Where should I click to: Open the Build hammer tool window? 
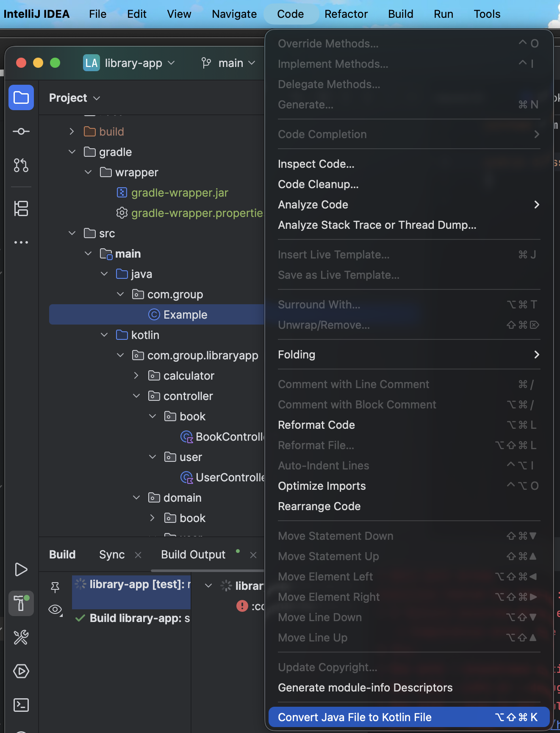(21, 603)
